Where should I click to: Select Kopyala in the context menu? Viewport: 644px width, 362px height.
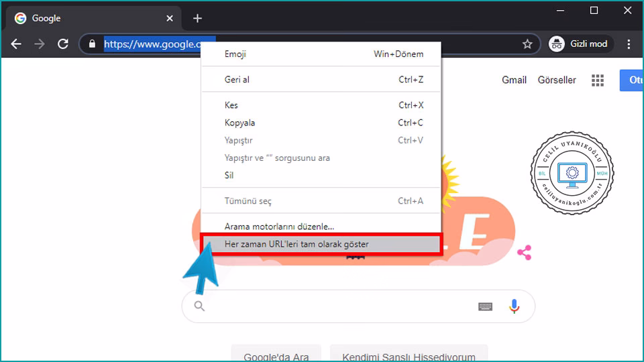[321, 123]
